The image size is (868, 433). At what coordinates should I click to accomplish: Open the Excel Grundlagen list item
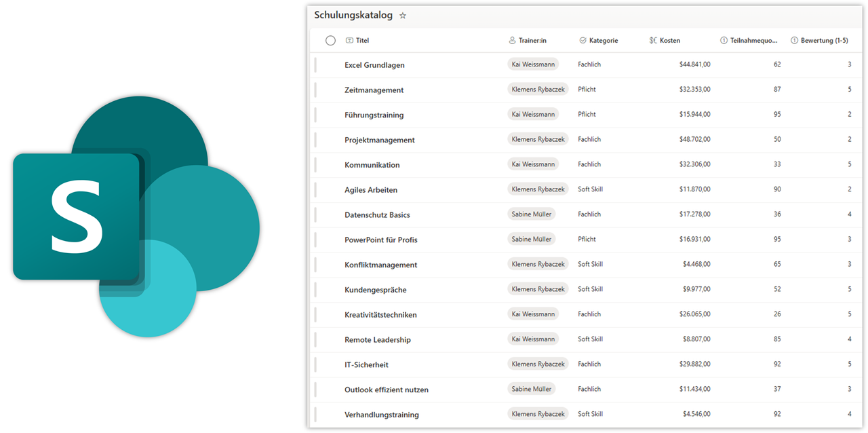[374, 65]
